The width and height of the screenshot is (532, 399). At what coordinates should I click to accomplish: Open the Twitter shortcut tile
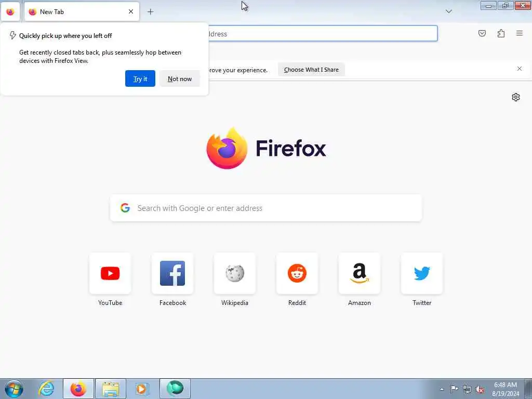[422, 273]
